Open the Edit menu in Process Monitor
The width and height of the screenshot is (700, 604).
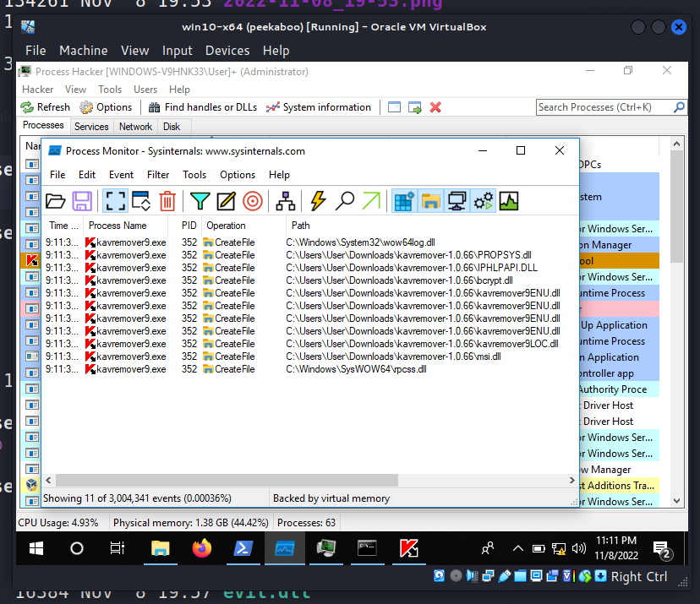[x=87, y=175]
